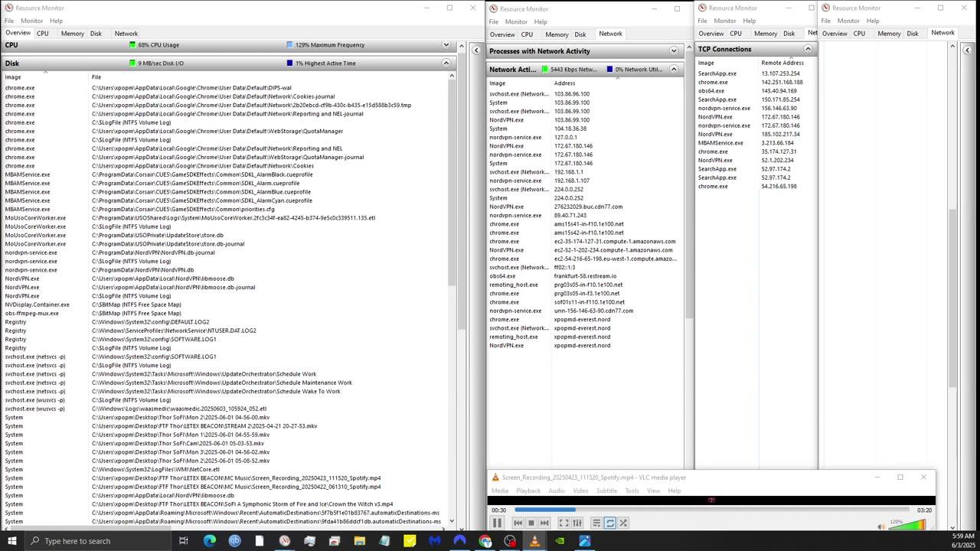
Task: Pause playback in VLC media player
Action: 497,523
